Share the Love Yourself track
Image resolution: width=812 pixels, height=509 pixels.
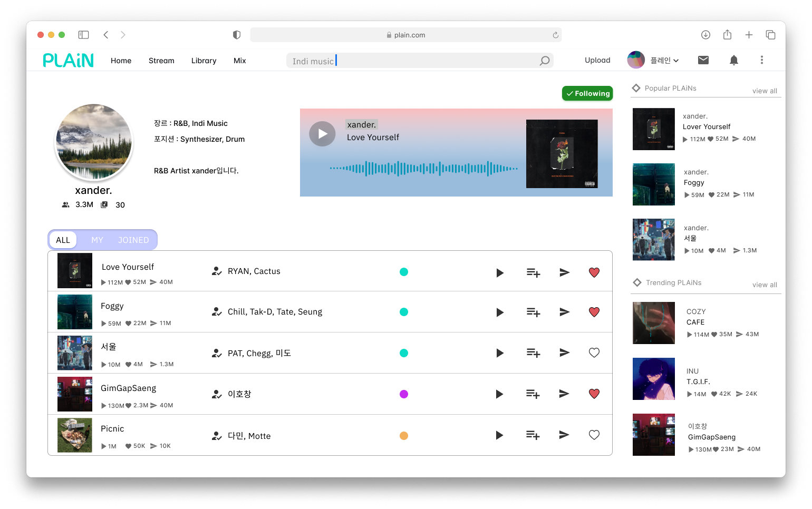[564, 272]
